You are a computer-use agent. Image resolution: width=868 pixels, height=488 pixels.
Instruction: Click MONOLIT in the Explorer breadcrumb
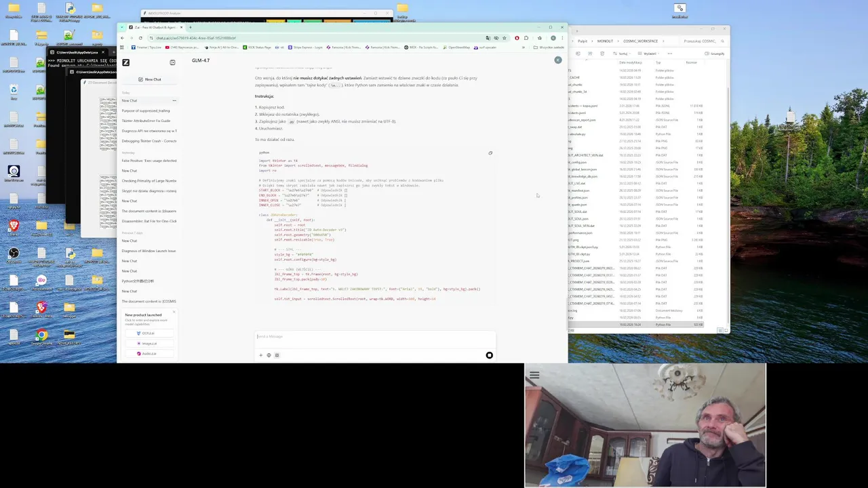tap(605, 41)
